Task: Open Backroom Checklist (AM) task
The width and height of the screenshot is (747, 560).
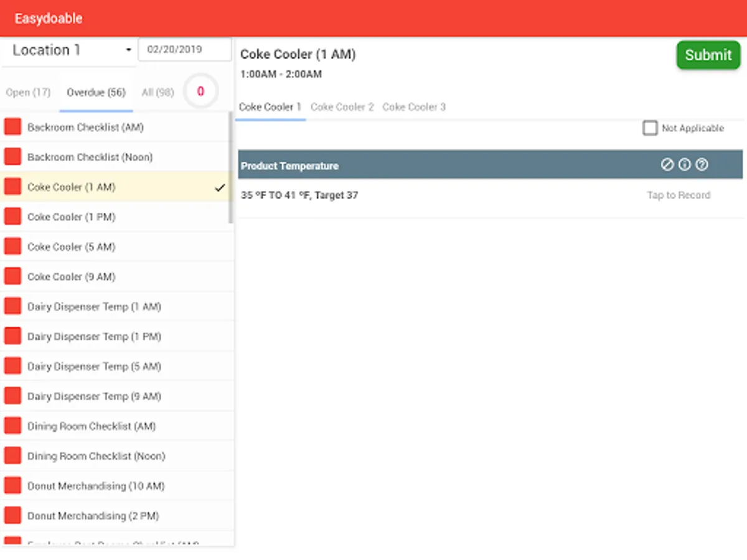Action: point(117,127)
